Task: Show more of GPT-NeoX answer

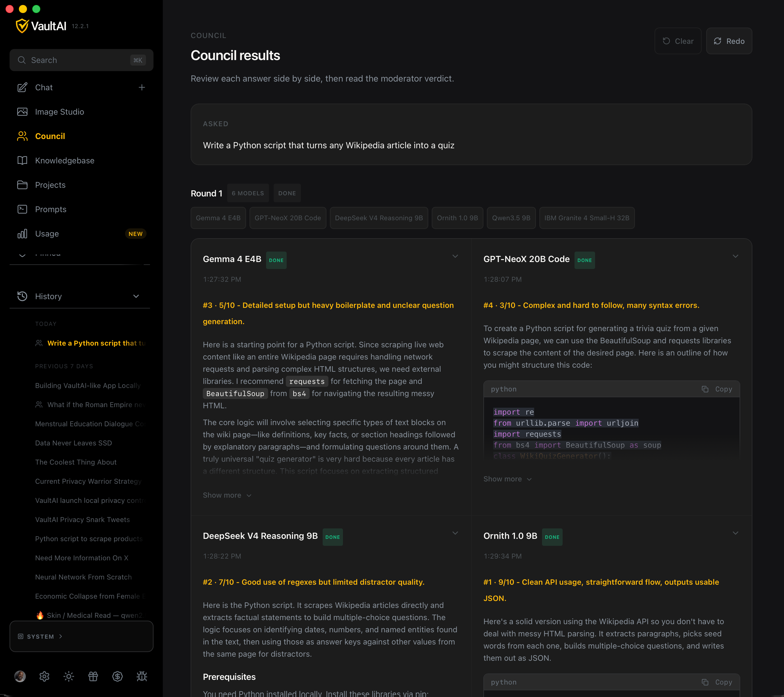Action: (507, 479)
